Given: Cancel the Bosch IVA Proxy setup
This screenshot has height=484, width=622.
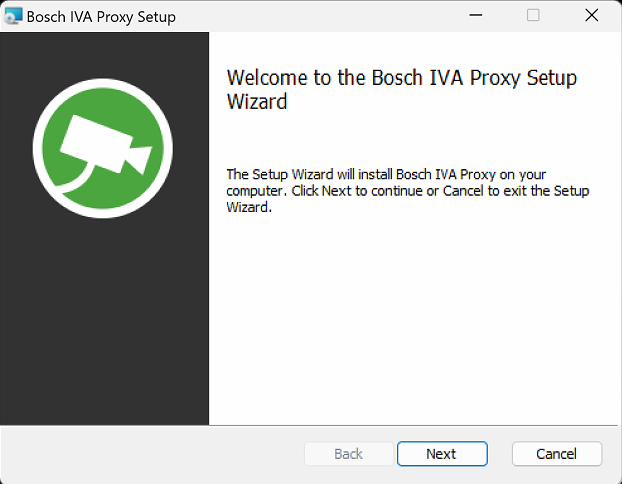Looking at the screenshot, I should [556, 454].
